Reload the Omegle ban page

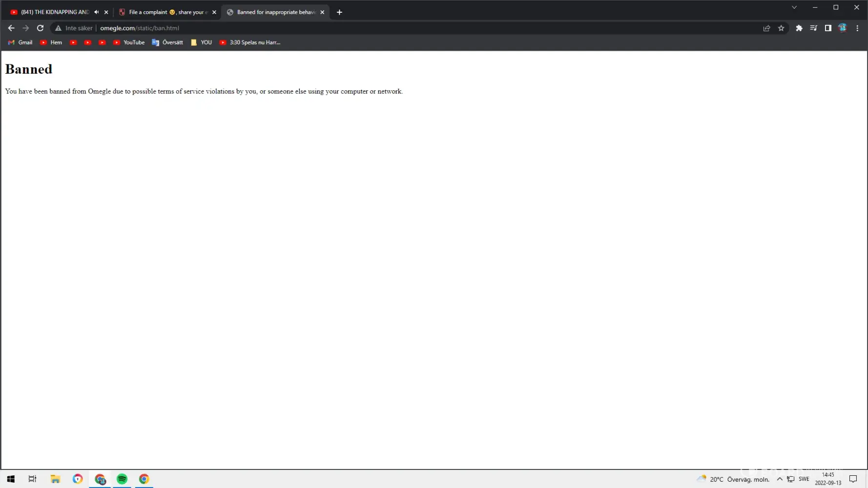[41, 28]
